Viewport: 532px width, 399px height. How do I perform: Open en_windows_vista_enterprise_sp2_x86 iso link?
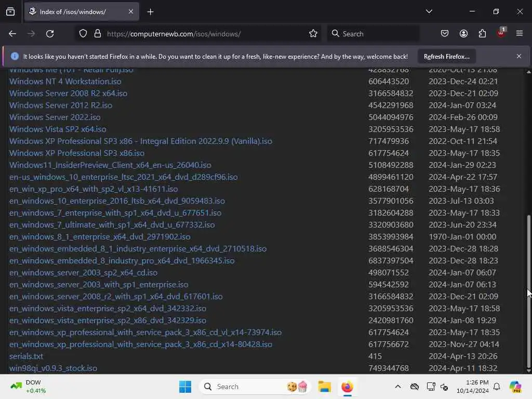click(108, 320)
